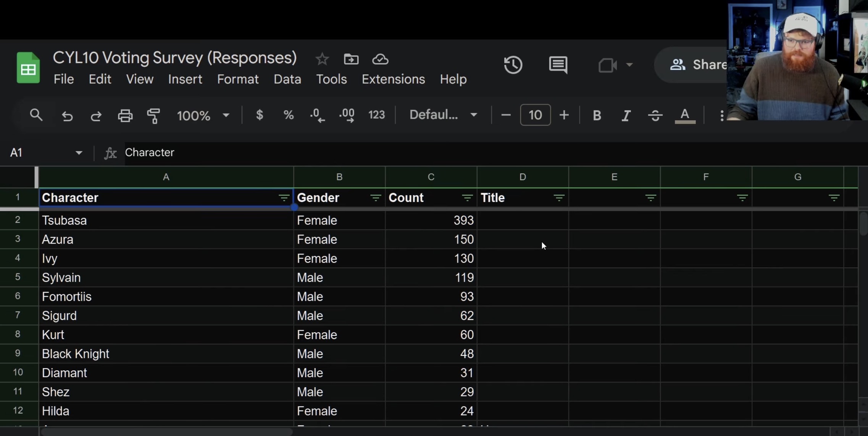Open the 100% zoom dropdown

click(x=203, y=115)
